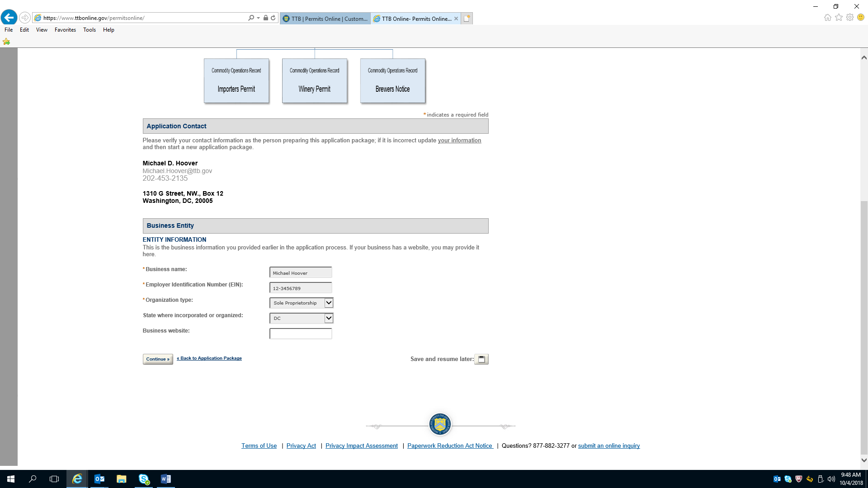Open address bar search dropdown arrow
Viewport: 868px width, 488px height.
tap(258, 18)
